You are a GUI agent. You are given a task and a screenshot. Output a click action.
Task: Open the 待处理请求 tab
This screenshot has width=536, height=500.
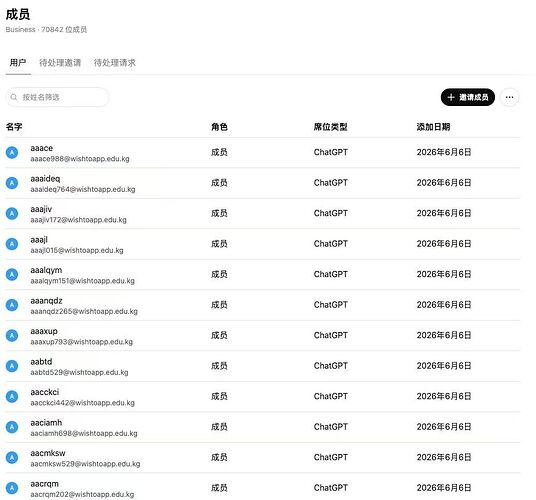[x=115, y=63]
